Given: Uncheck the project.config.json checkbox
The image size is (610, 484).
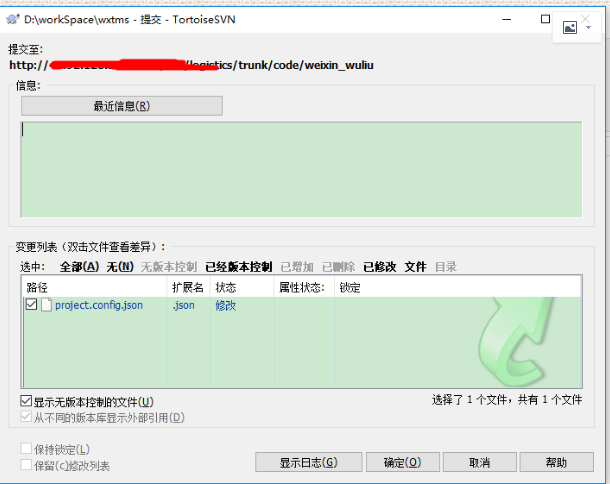Looking at the screenshot, I should click(31, 304).
